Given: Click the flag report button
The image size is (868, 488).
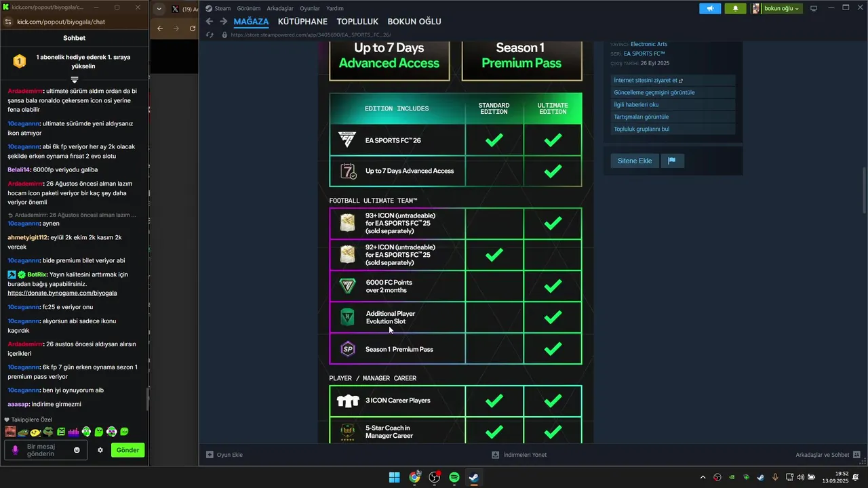Looking at the screenshot, I should [672, 161].
